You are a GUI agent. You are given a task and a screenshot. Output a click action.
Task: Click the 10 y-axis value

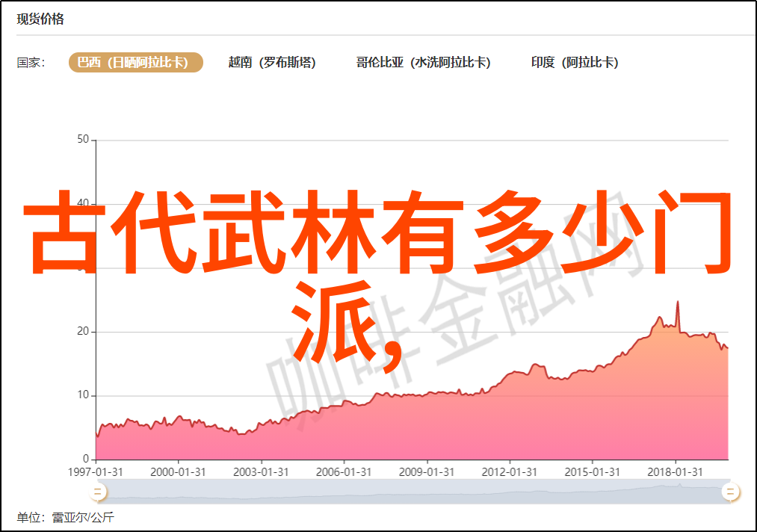pos(83,395)
